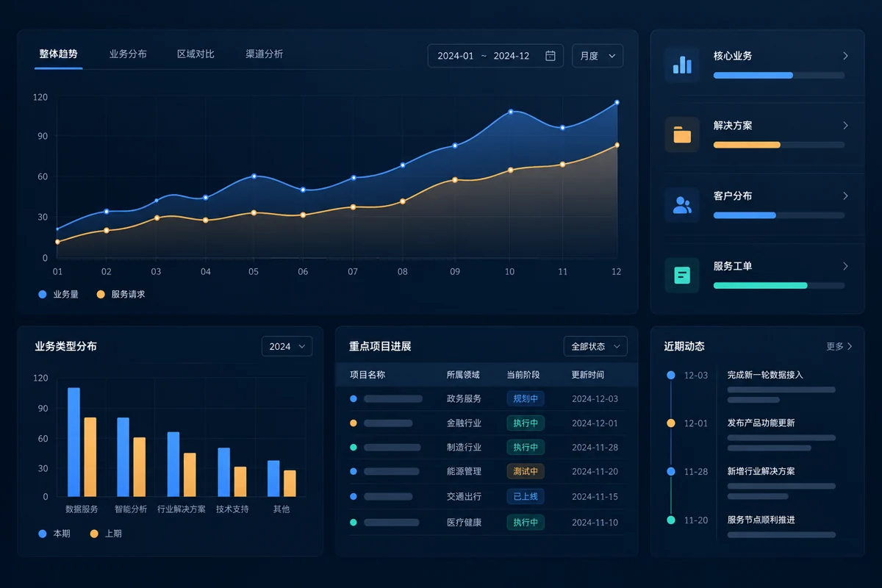Click the 服务工单 progress bar
882x588 pixels.
click(x=779, y=285)
